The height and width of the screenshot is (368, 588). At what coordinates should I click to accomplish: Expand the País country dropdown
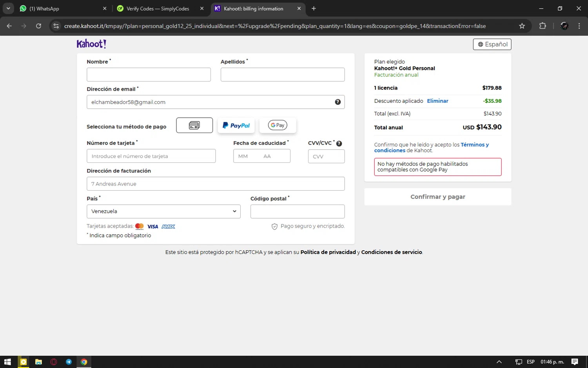point(163,211)
